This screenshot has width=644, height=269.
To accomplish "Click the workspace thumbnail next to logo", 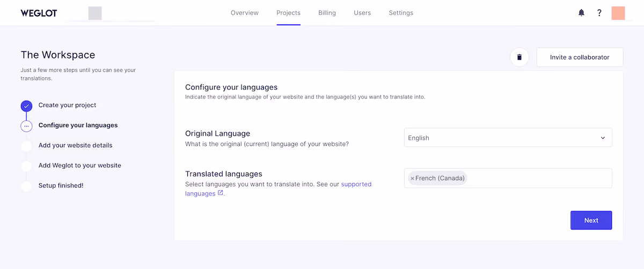I will click(95, 13).
